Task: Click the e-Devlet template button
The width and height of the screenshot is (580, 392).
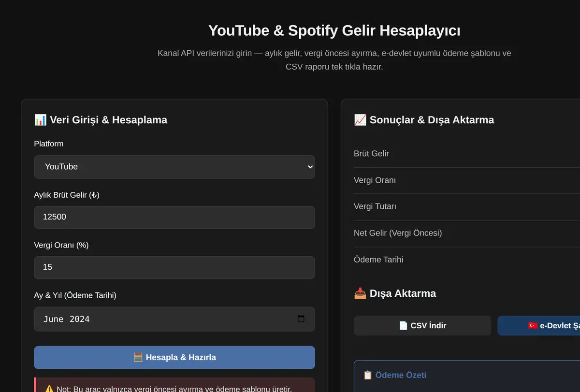Action: click(539, 326)
